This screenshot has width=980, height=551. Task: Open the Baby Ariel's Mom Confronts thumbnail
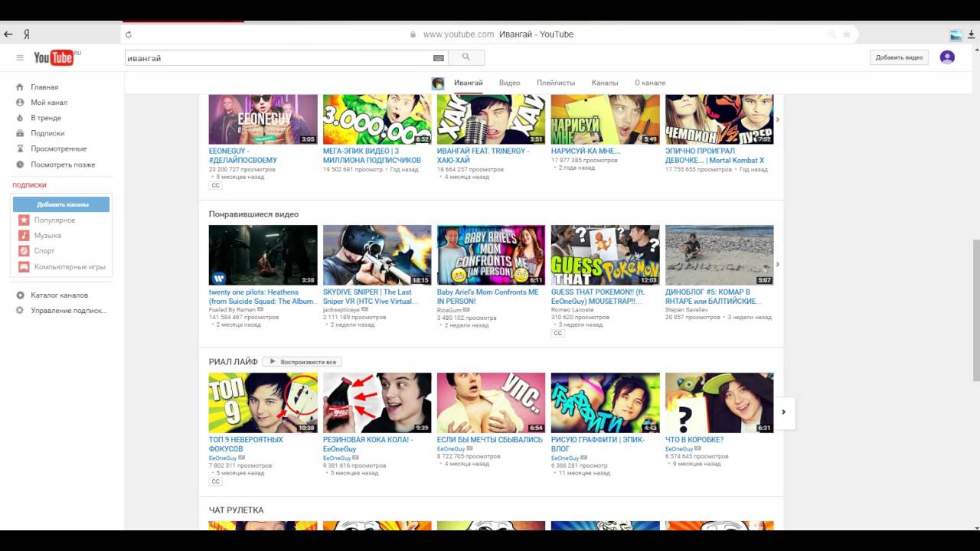(491, 255)
